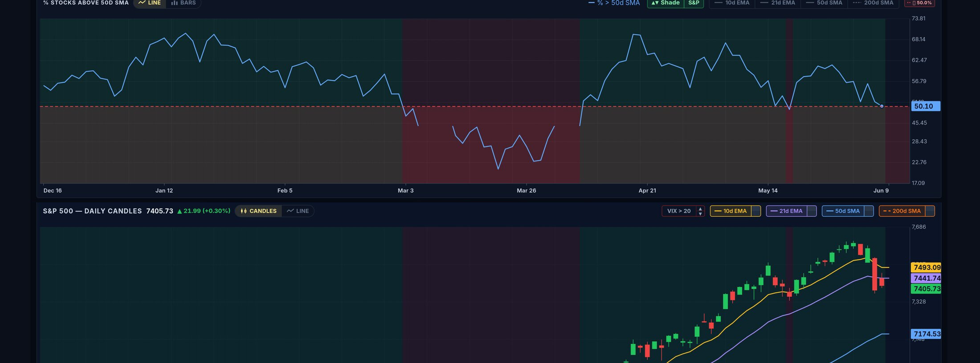This screenshot has width=980, height=363.
Task: Click the 73.81 y-axis label
Action: [x=919, y=18]
